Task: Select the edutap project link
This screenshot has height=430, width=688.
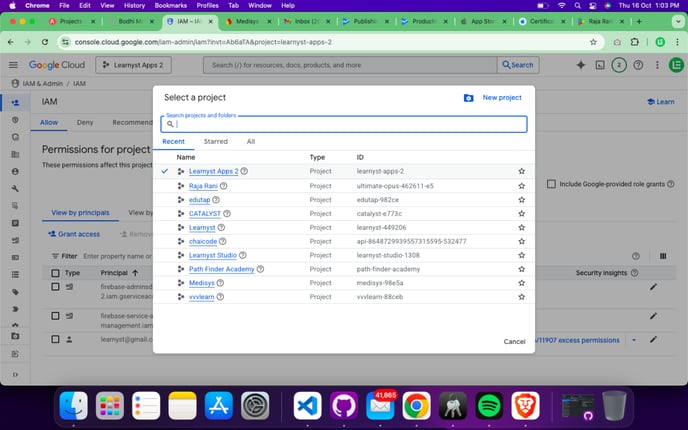Action: (x=201, y=199)
